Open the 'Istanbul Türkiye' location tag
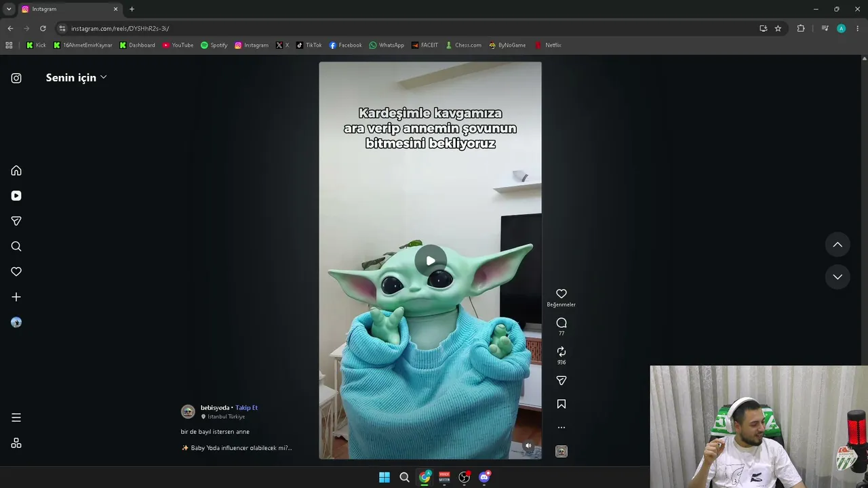 (x=226, y=417)
